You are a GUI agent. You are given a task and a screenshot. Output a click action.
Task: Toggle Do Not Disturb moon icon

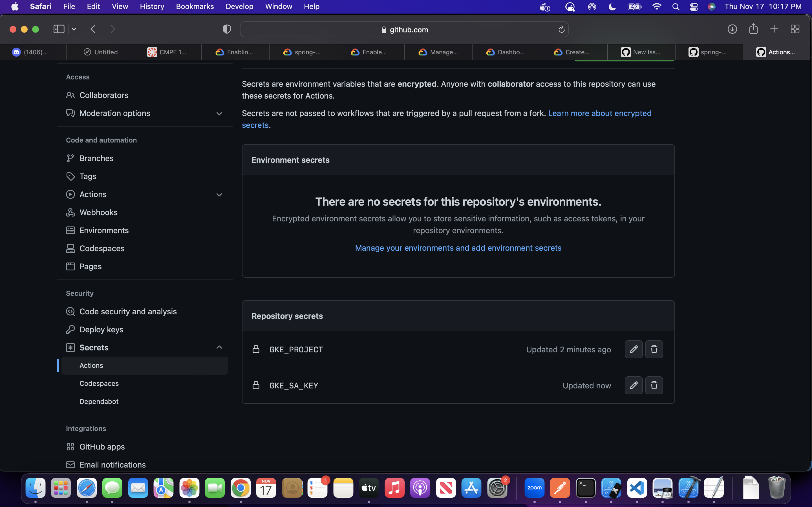pyautogui.click(x=612, y=7)
